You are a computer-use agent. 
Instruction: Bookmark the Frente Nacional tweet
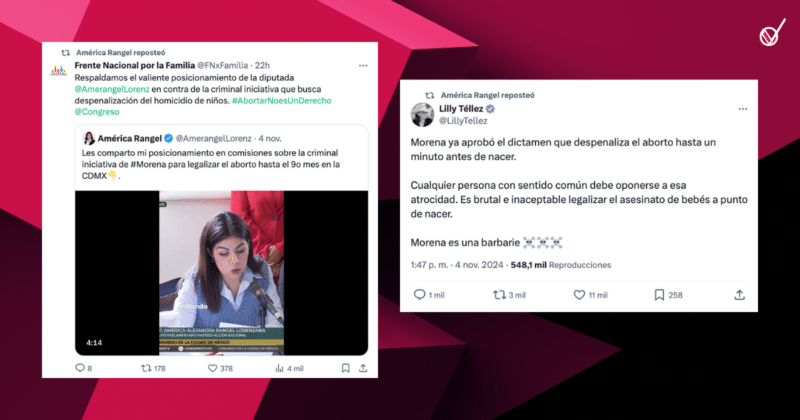pos(345,368)
